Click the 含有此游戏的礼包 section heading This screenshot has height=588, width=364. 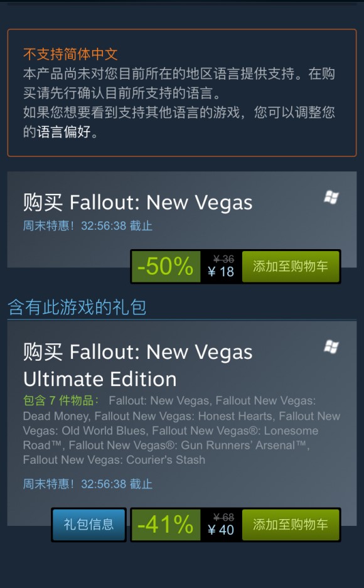77,307
